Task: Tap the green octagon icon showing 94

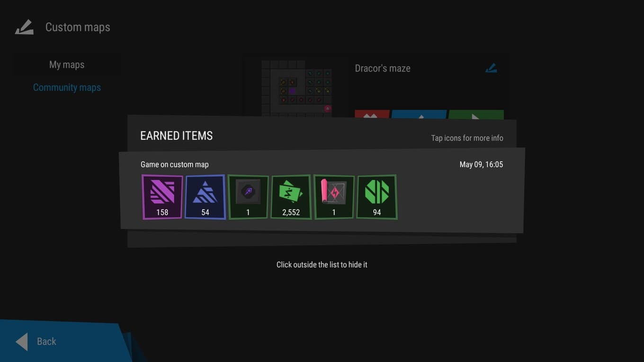Action: click(377, 197)
